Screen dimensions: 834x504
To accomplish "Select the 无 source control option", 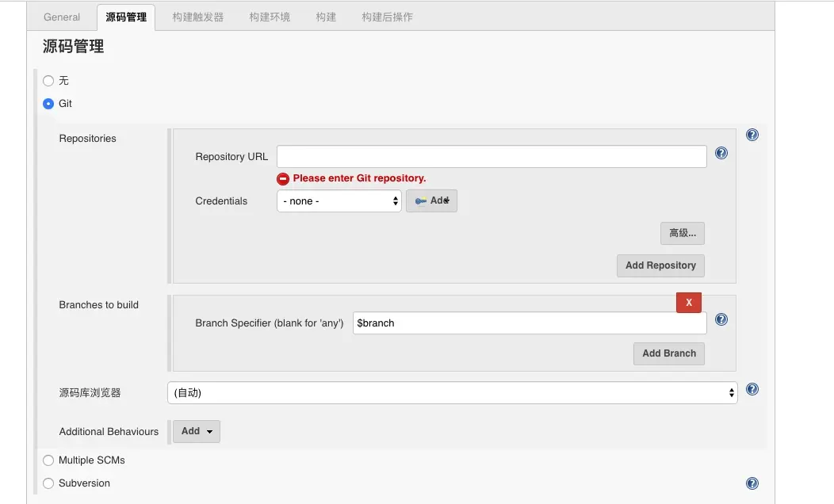I will pos(48,81).
